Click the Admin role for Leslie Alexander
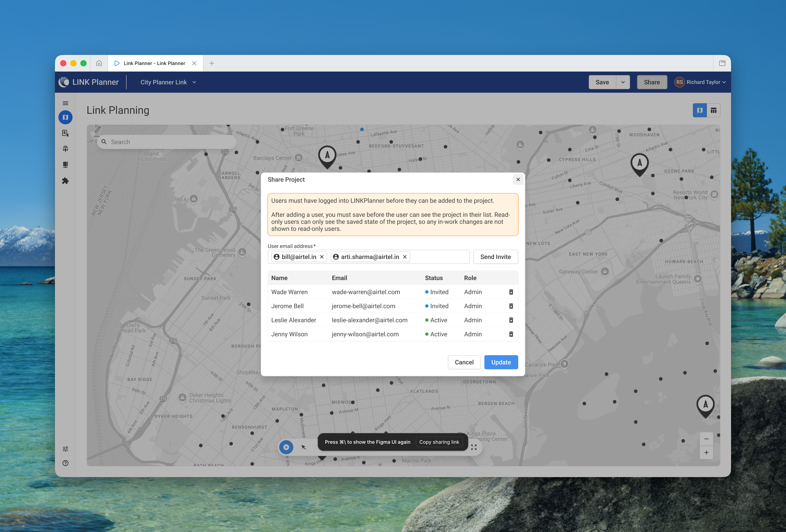Screen dimensions: 786x532 coord(473,320)
